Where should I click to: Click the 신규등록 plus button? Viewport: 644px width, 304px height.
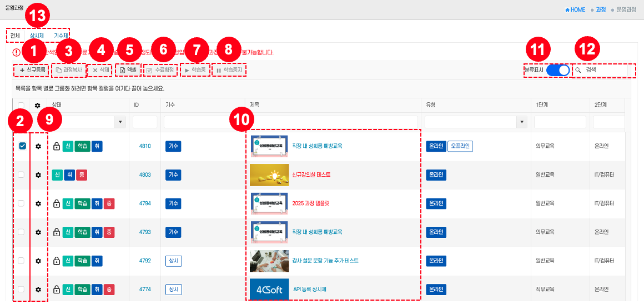click(33, 71)
